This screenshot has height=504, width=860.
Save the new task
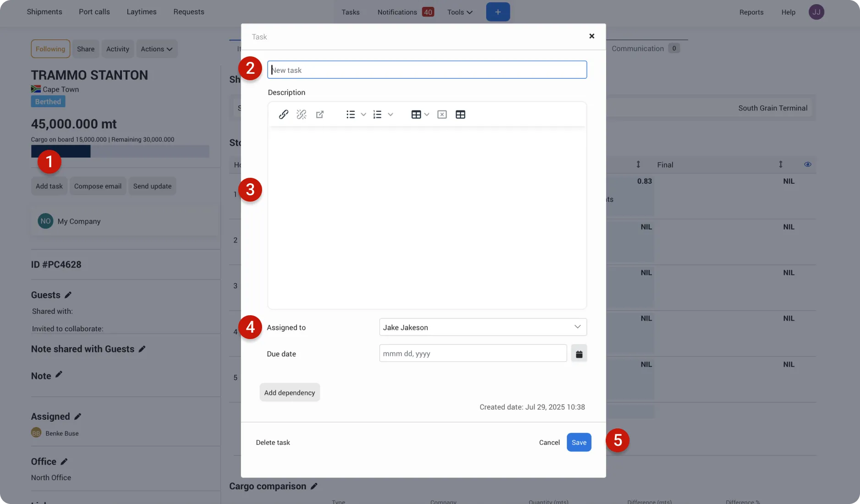point(579,443)
